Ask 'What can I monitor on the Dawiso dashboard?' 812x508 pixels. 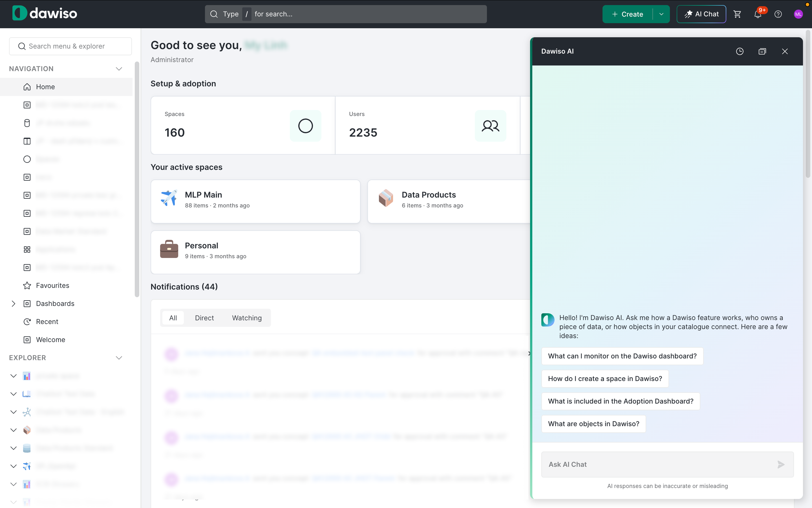coord(622,356)
